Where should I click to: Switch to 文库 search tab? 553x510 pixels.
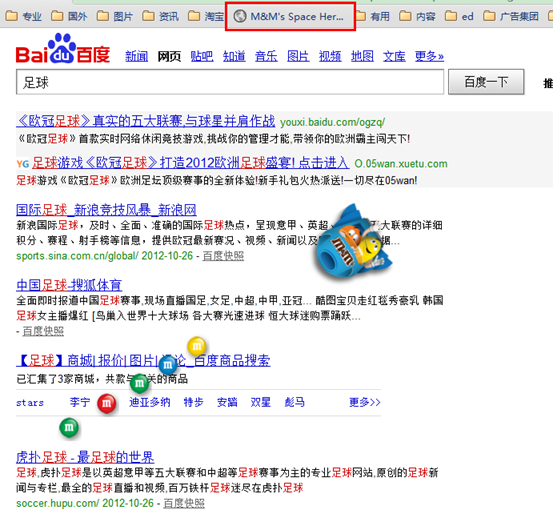394,56
